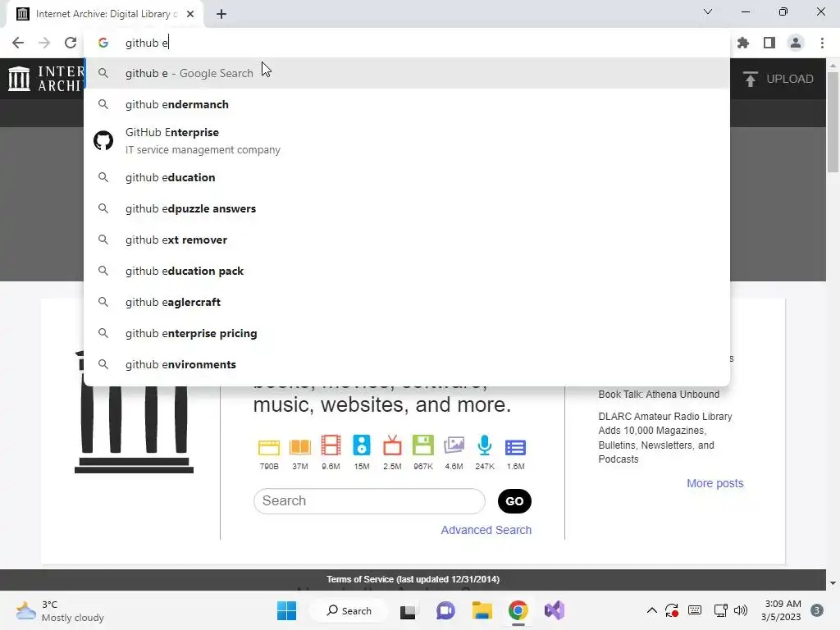
Task: Open the 'Book Talk: Athena Unbound' post
Action: coord(659,395)
